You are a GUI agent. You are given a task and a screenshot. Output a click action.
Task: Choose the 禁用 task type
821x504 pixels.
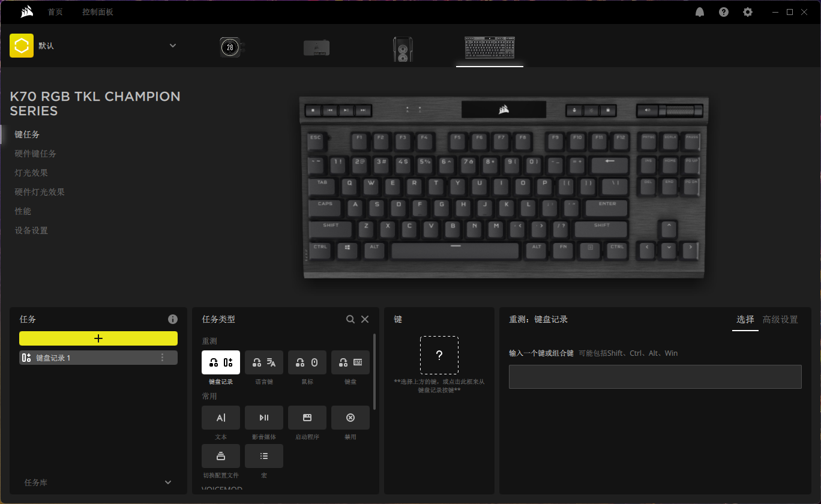350,418
